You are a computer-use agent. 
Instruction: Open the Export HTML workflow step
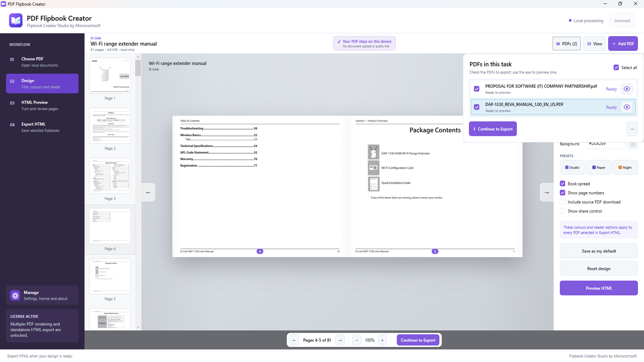[x=42, y=127]
